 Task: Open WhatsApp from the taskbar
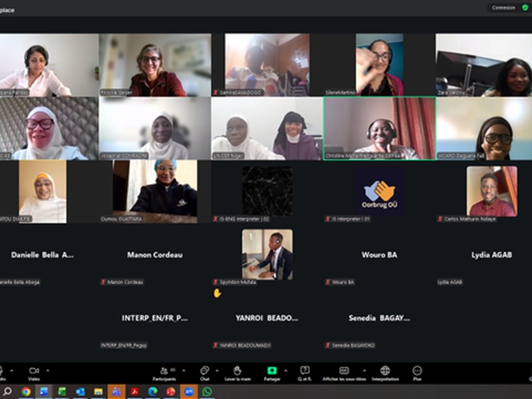coord(207,392)
